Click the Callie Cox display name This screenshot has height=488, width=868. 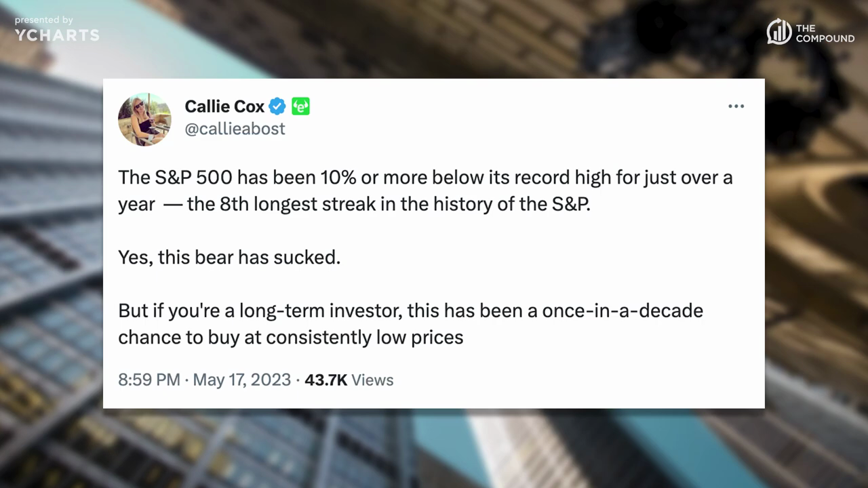click(224, 106)
